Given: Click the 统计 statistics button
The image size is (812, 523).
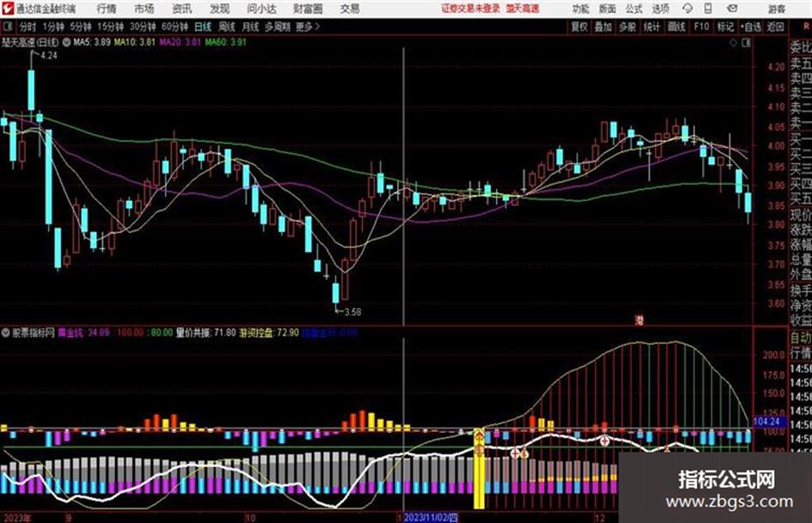Looking at the screenshot, I should click(651, 27).
